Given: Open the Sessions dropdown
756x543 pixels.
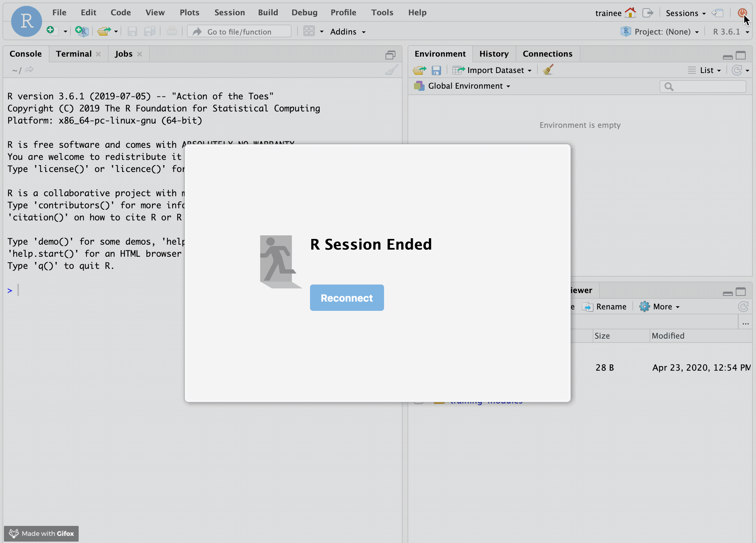Looking at the screenshot, I should 686,13.
